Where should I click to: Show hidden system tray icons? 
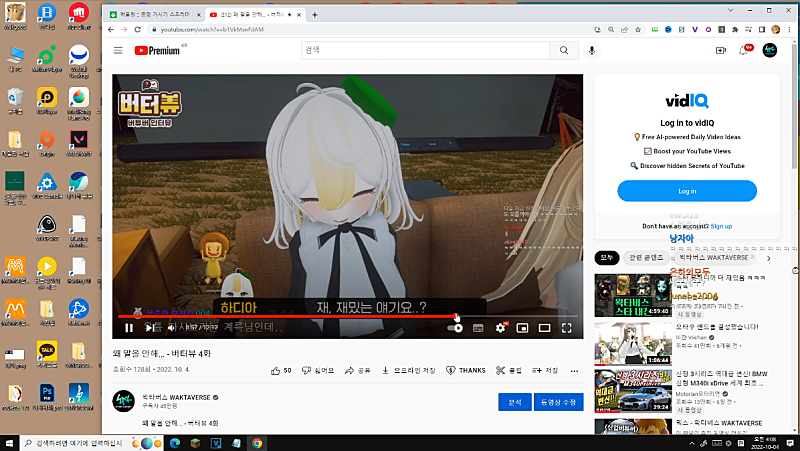point(692,443)
